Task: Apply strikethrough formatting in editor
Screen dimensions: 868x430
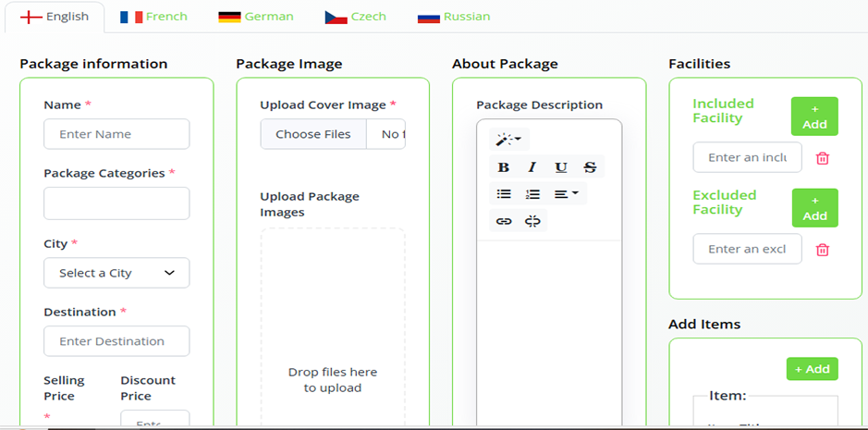Action: tap(590, 167)
